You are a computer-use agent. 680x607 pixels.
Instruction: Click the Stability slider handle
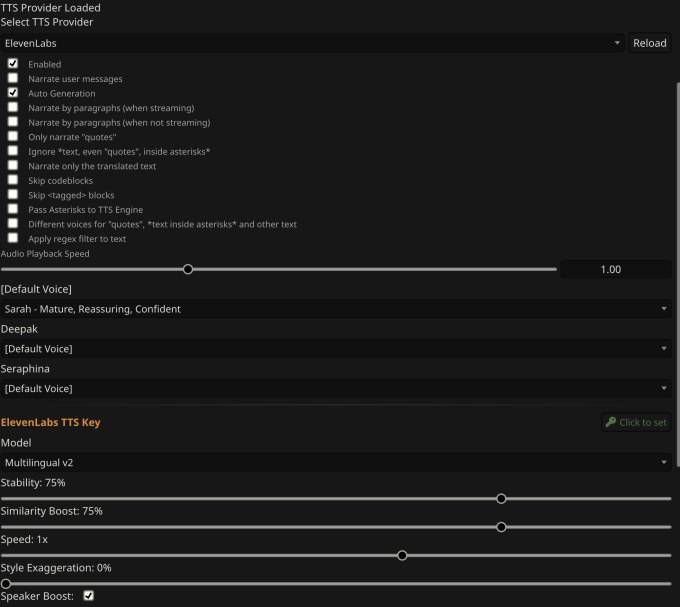click(501, 499)
